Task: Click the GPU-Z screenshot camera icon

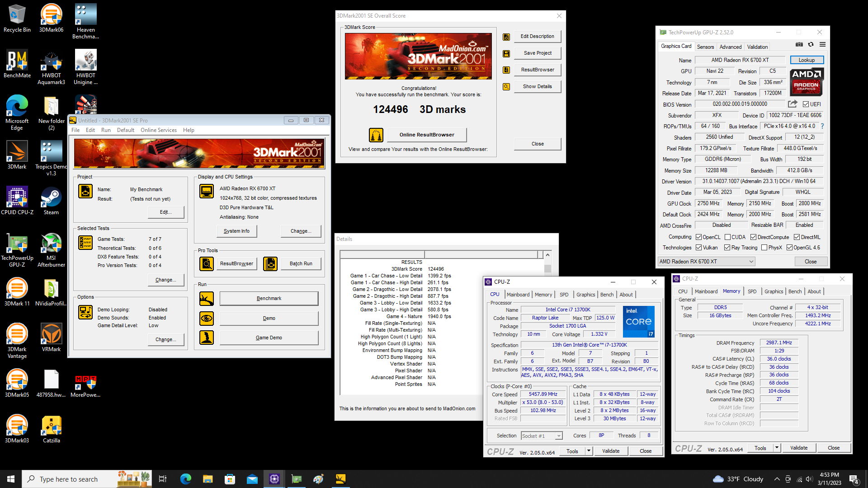Action: pos(799,44)
